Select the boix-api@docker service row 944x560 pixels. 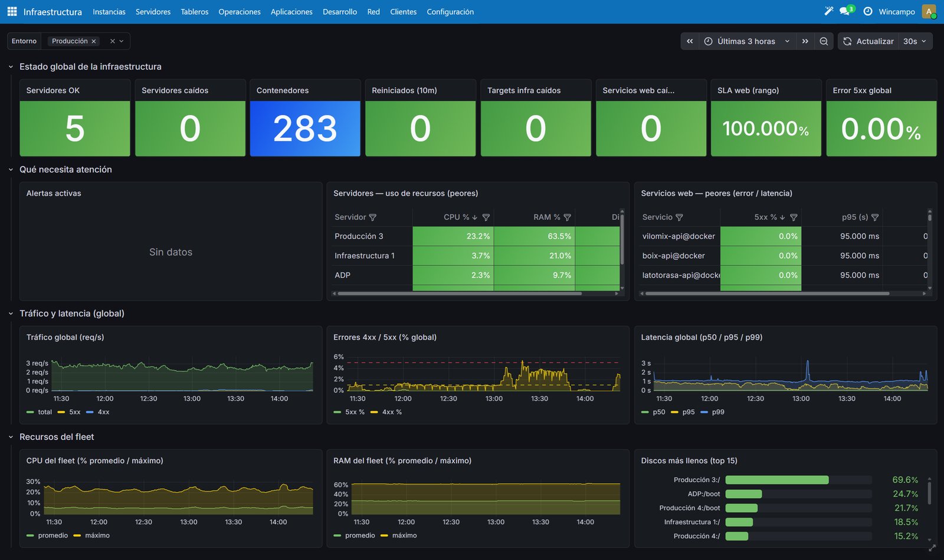784,256
